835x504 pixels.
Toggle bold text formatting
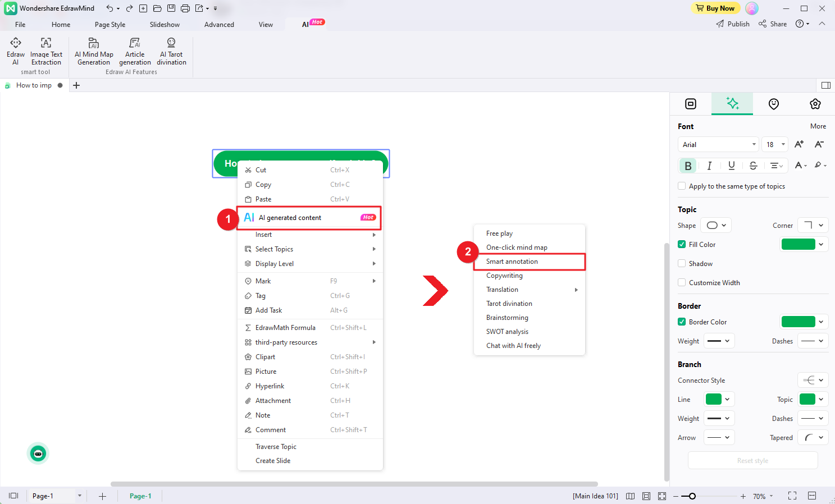(x=688, y=166)
